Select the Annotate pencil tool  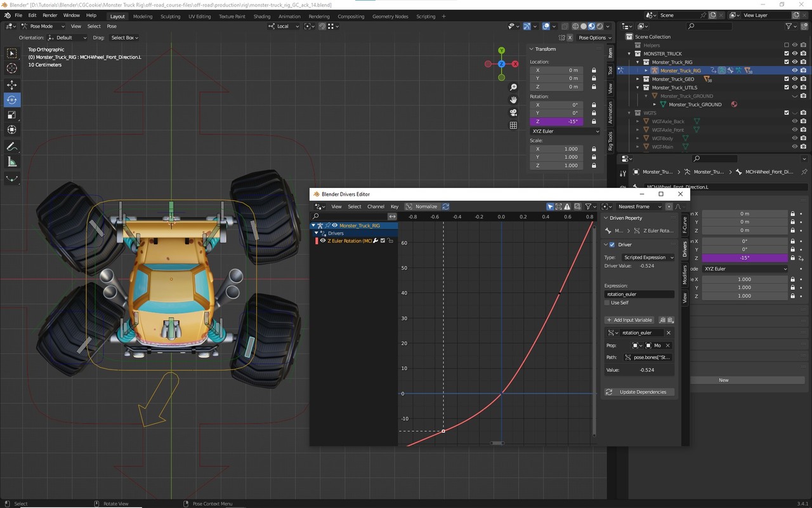[12, 147]
